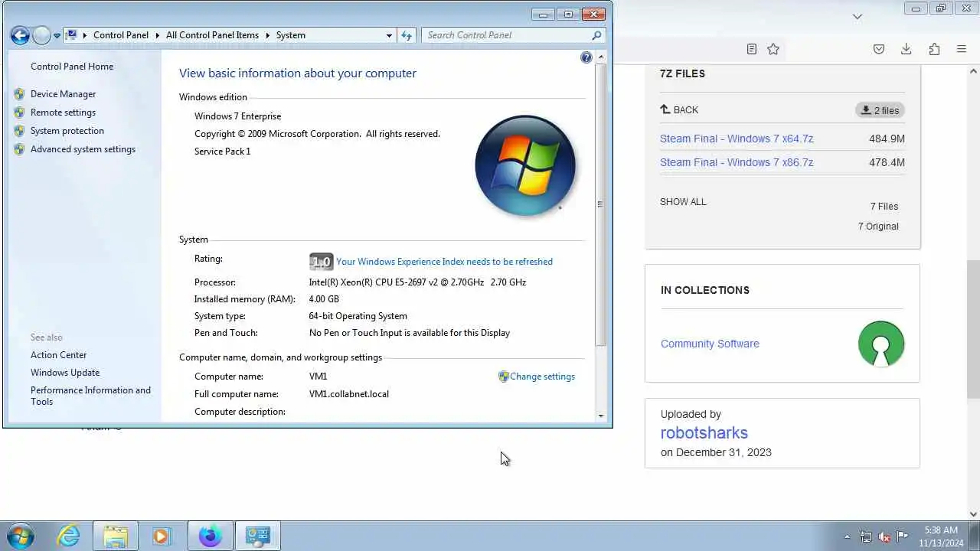This screenshot has width=980, height=551.
Task: Open Help via the blue question mark
Action: click(x=586, y=57)
